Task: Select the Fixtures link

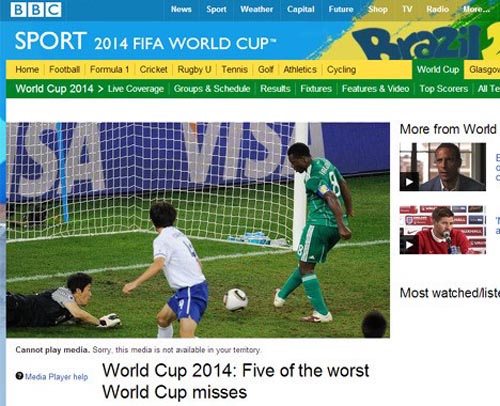Action: (x=316, y=89)
